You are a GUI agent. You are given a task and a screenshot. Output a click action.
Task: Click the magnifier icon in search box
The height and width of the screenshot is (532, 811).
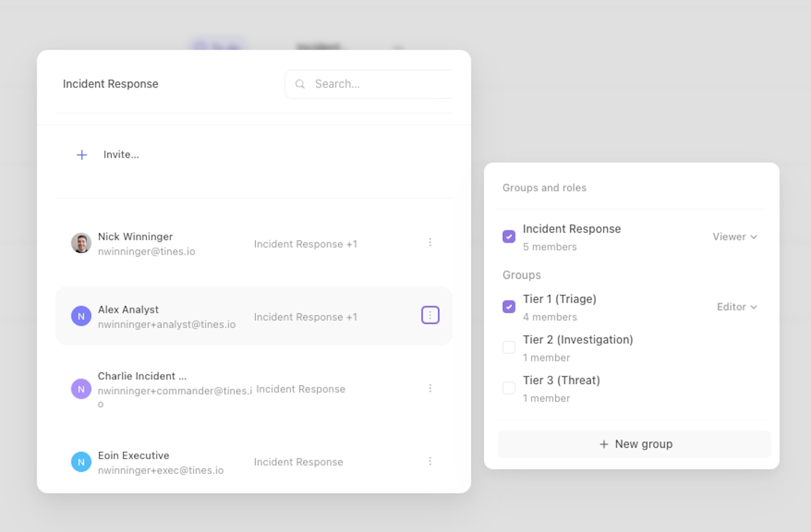pyautogui.click(x=300, y=84)
